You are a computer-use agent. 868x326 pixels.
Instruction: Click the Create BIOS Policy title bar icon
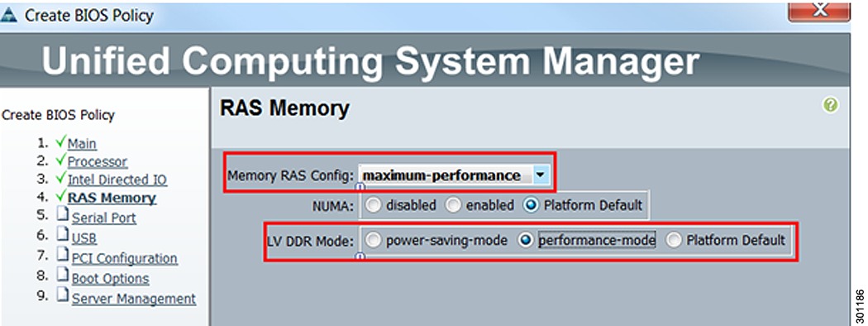tap(8, 16)
